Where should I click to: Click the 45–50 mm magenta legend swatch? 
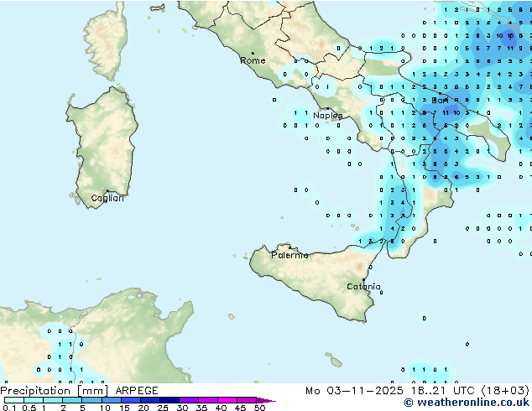click(x=247, y=400)
